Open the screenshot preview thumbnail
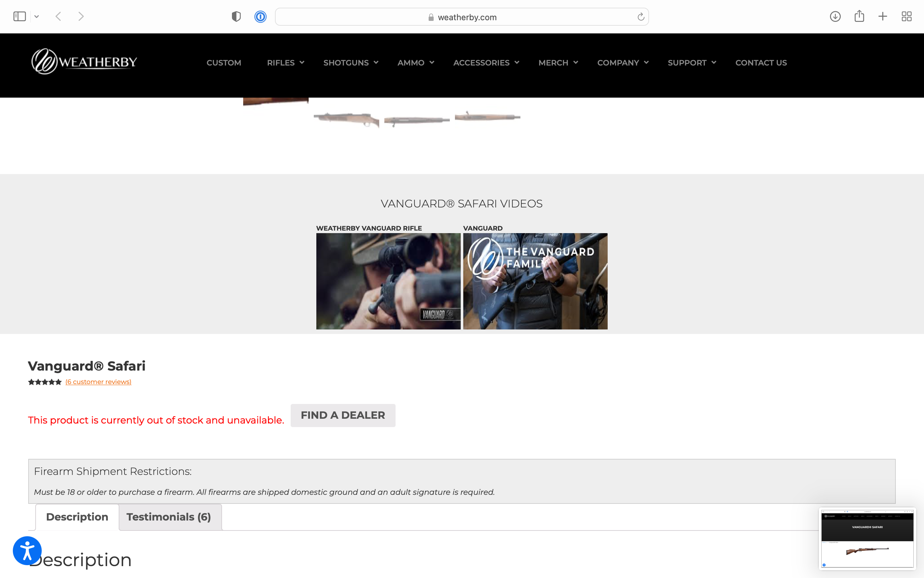The image size is (924, 578). click(868, 538)
